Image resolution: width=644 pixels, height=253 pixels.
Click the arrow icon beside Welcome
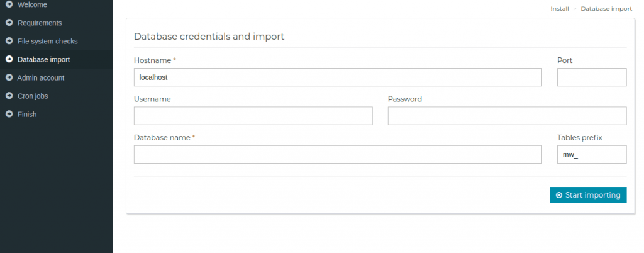click(9, 4)
